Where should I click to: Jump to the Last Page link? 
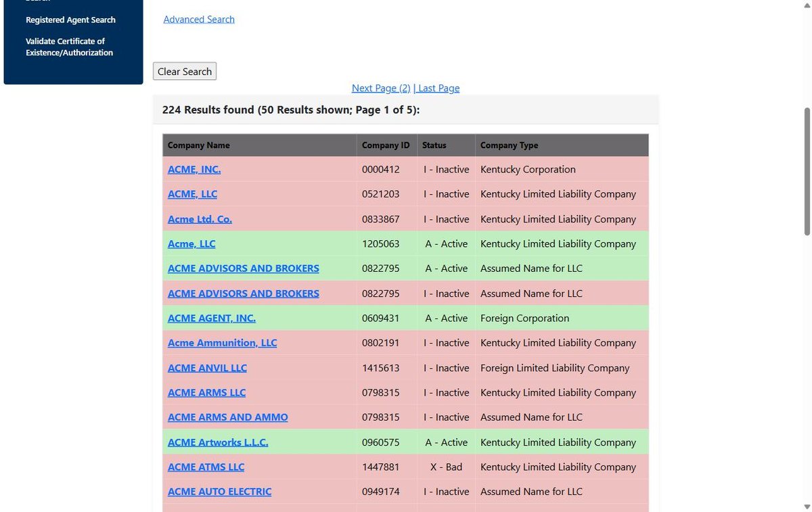(x=438, y=88)
